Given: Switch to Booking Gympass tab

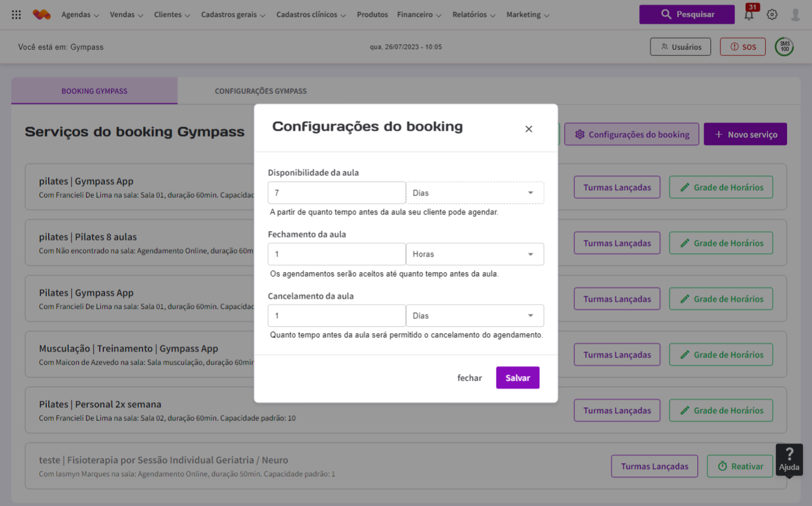Looking at the screenshot, I should click(x=94, y=91).
